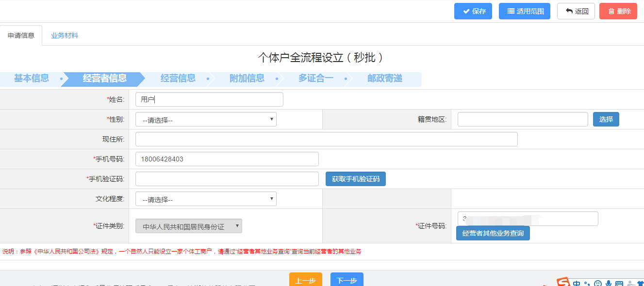The image size is (644, 286).
Task: Expand the 性别 gender dropdown
Action: (206, 119)
